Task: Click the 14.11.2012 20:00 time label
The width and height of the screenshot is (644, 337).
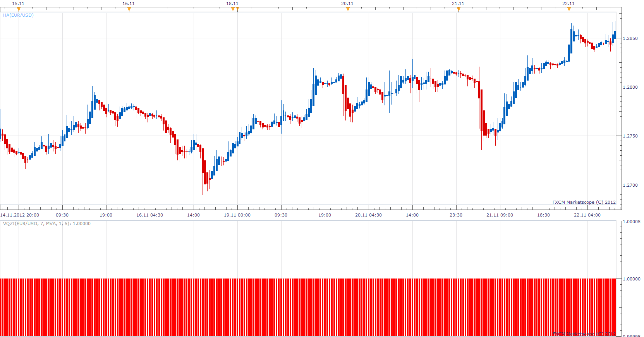Action: (x=20, y=215)
